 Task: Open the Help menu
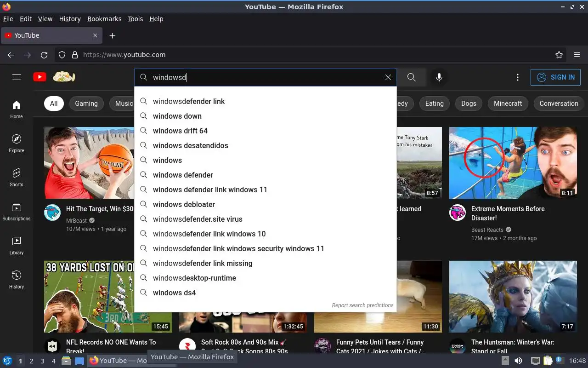156,19
